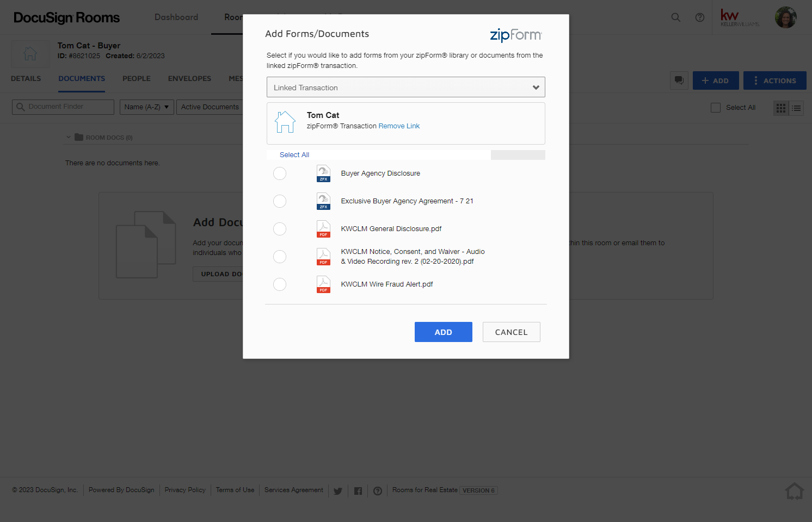Select KWCLM Wire Fraud Alert.pdf radio button
The image size is (812, 522).
click(280, 284)
